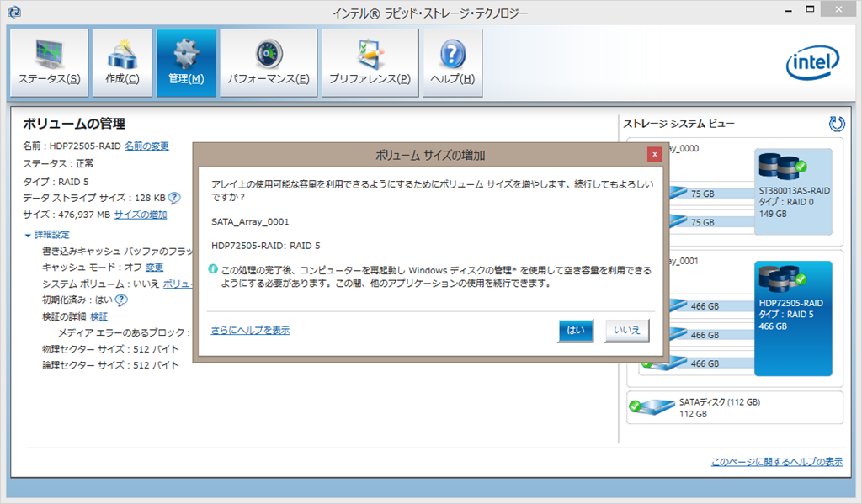Click the 名前の変更 link
Image resolution: width=862 pixels, height=504 pixels.
click(x=146, y=146)
